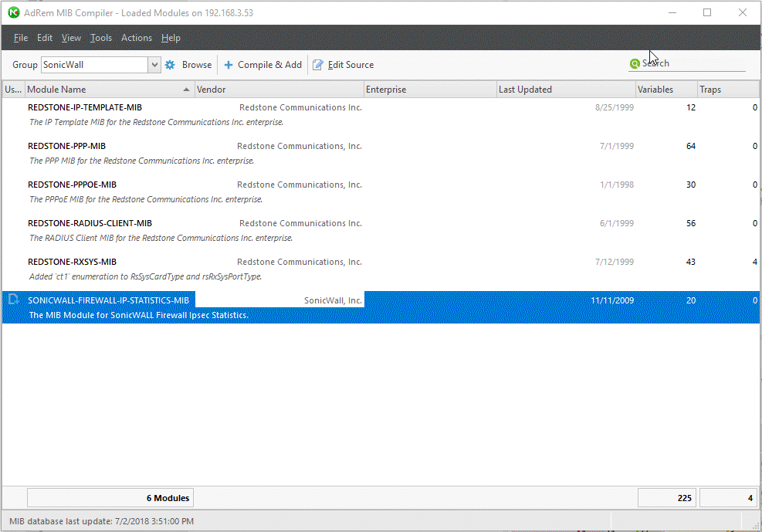Open the Tools menu
The height and width of the screenshot is (532, 762).
tap(101, 38)
